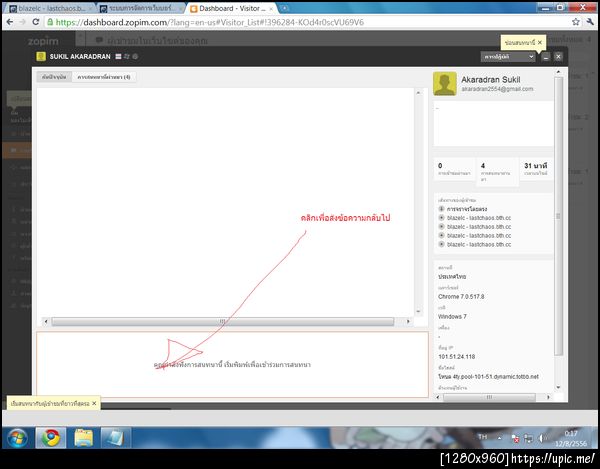Image resolution: width=600 pixels, height=469 pixels.
Task: Click the visitor avatar beside SUKIL AKARADRAN
Action: click(41, 56)
